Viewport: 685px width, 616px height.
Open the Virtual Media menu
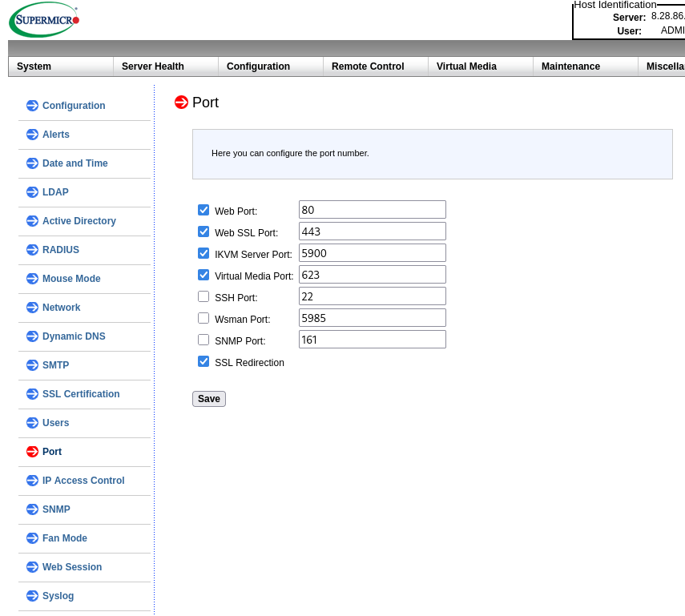[x=466, y=66]
